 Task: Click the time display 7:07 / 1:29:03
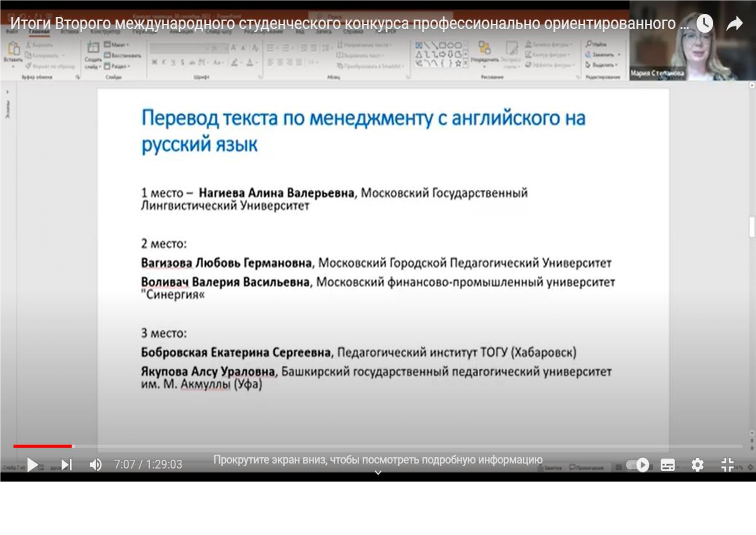pyautogui.click(x=148, y=464)
